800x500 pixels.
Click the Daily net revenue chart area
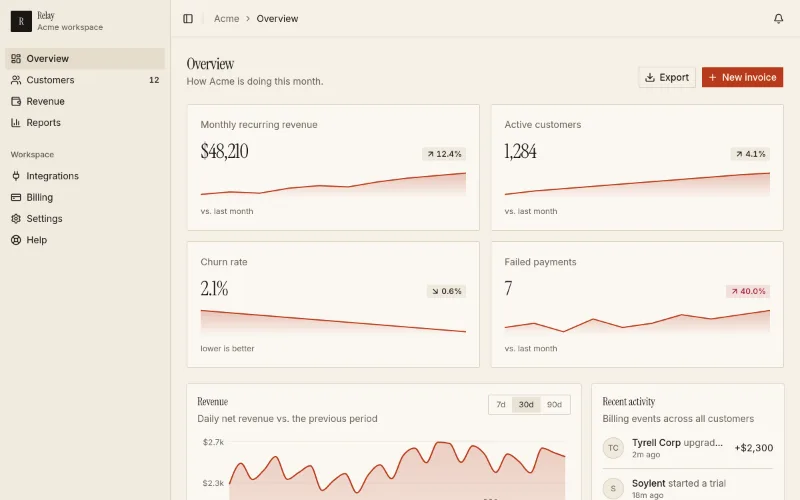(x=397, y=469)
